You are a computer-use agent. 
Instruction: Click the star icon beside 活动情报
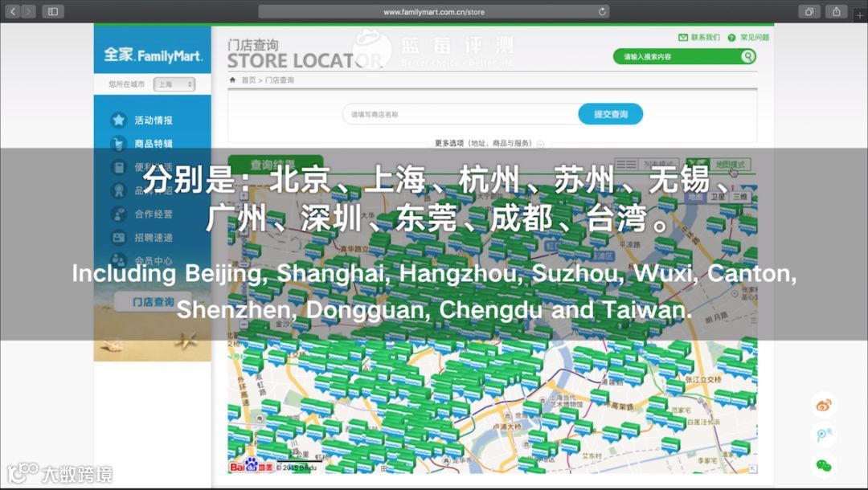pyautogui.click(x=118, y=120)
